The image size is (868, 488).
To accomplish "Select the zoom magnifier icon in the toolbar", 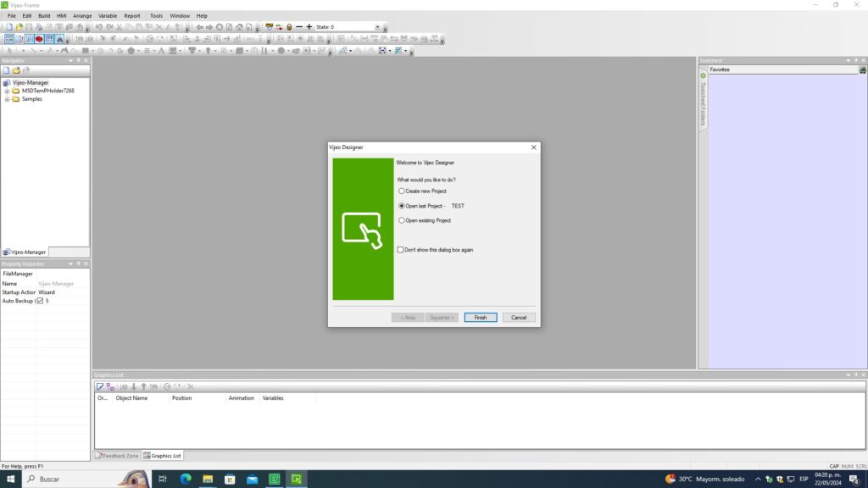I will [28, 37].
